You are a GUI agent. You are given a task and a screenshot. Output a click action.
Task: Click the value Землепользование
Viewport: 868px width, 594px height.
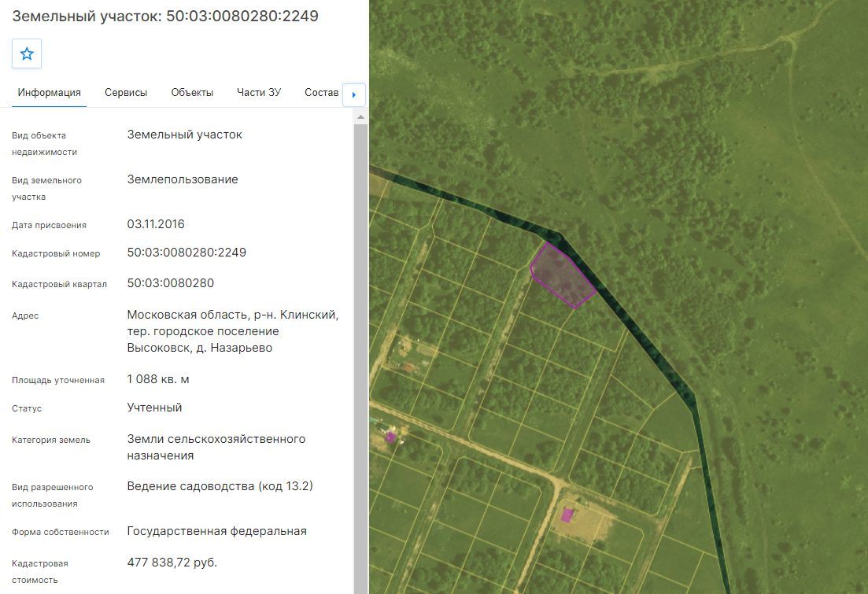[x=183, y=179]
